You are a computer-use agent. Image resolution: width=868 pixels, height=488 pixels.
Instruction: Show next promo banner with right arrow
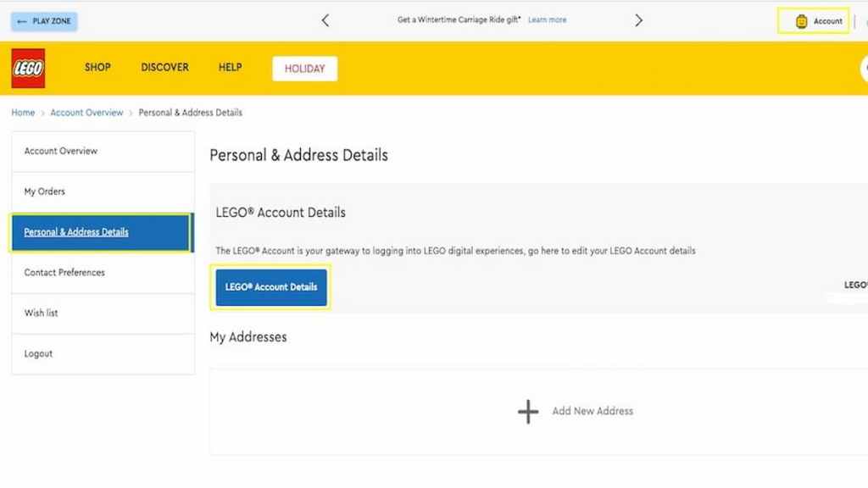pos(639,20)
